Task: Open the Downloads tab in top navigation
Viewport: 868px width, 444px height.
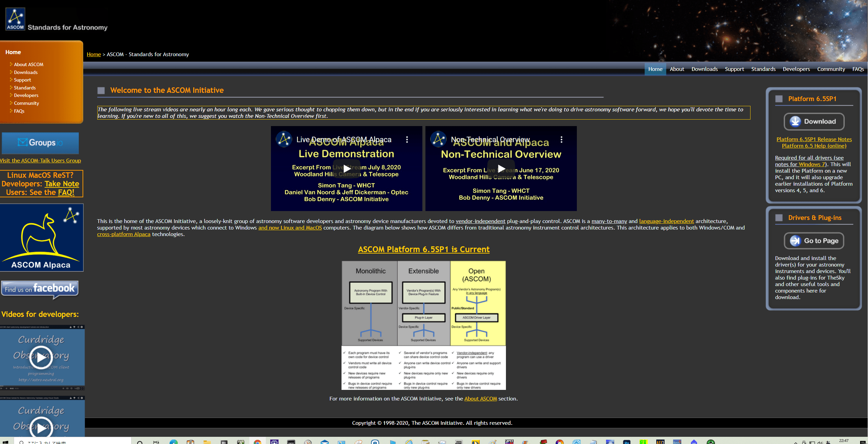Action: click(x=704, y=69)
